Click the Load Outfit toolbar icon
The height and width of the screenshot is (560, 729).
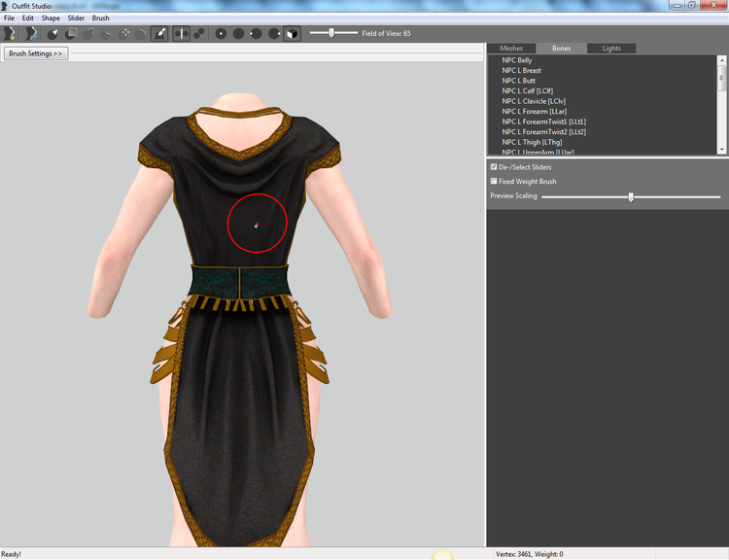(x=31, y=33)
